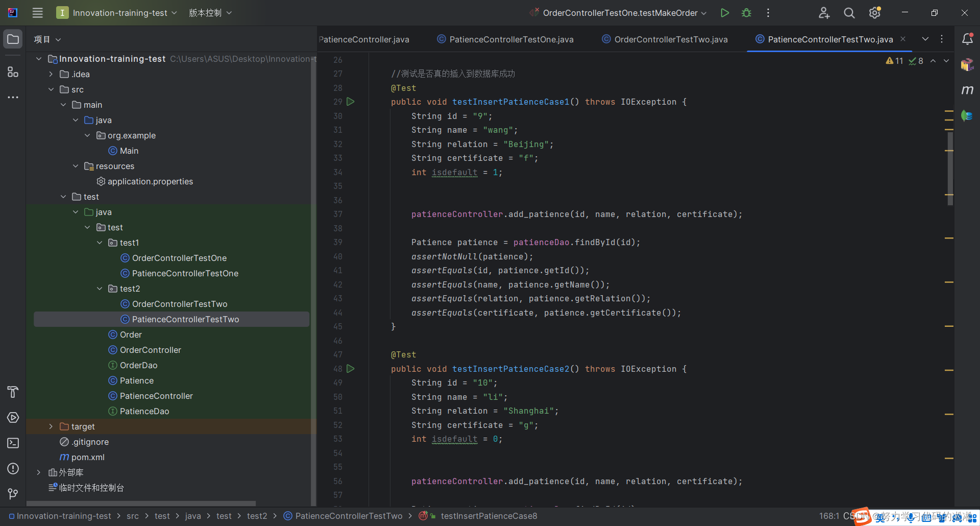Open Code With Me user icon
The image size is (980, 526).
[x=824, y=13]
